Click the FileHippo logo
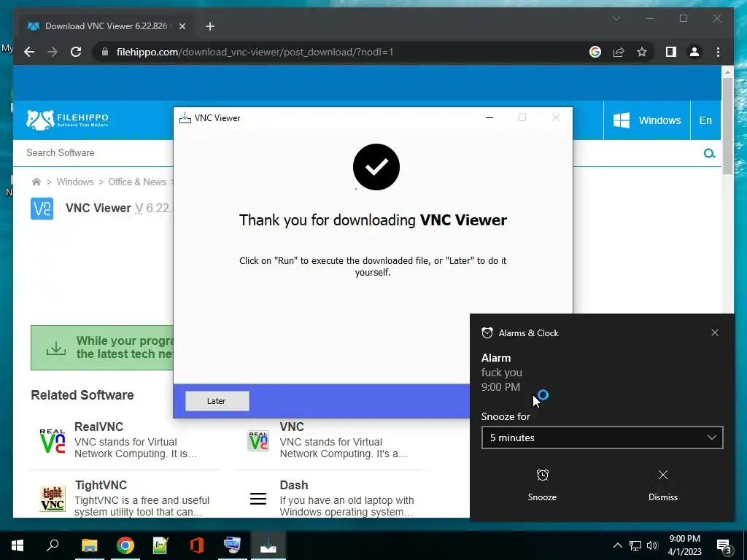The height and width of the screenshot is (560, 747). [x=67, y=120]
